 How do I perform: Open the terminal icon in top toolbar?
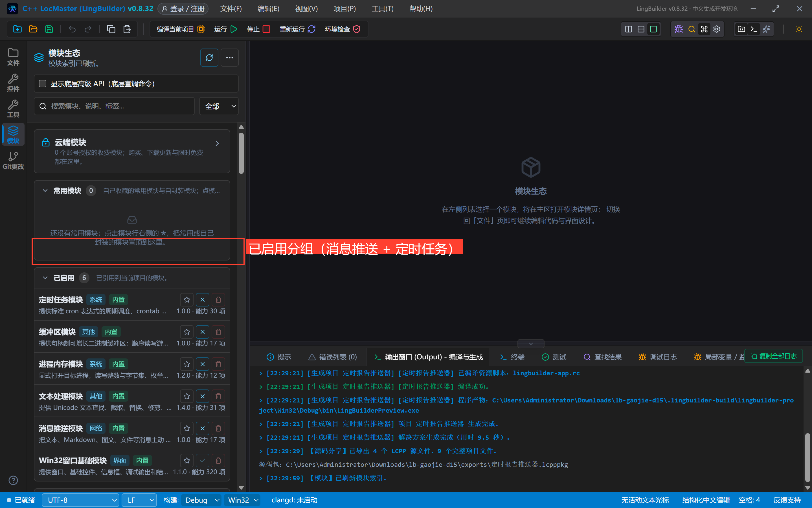[754, 29]
